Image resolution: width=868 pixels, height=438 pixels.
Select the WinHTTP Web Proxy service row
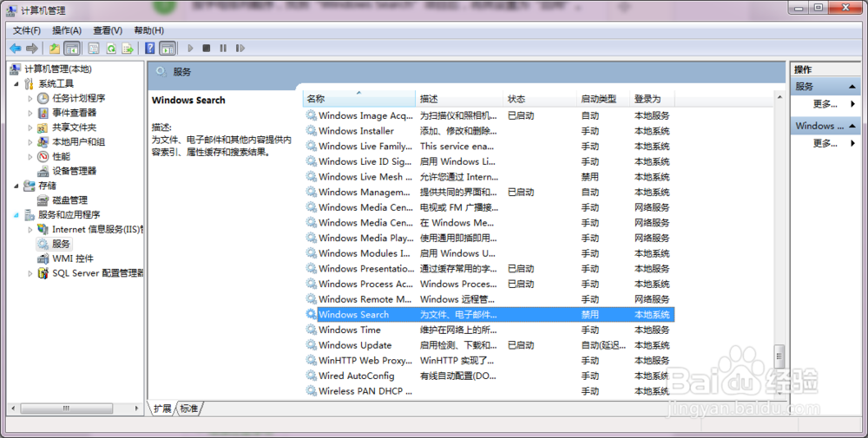tap(490, 361)
